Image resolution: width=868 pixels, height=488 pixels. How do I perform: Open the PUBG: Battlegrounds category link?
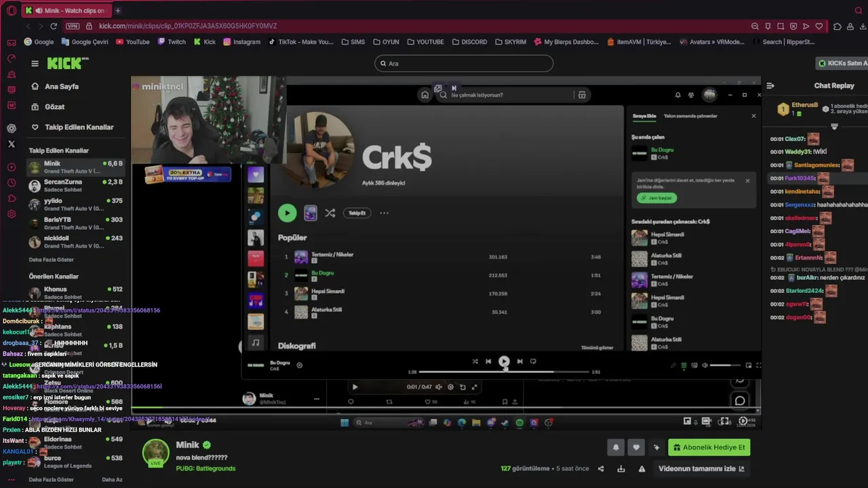coord(205,468)
